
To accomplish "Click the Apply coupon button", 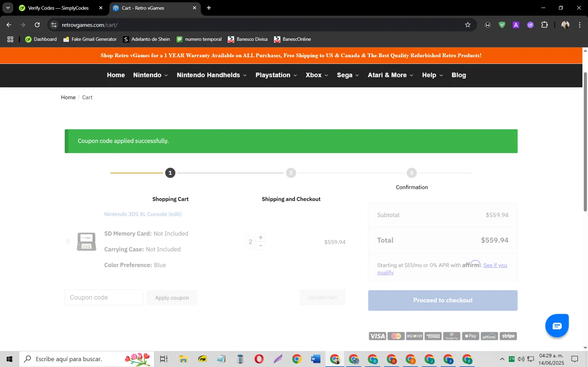I will tap(172, 298).
